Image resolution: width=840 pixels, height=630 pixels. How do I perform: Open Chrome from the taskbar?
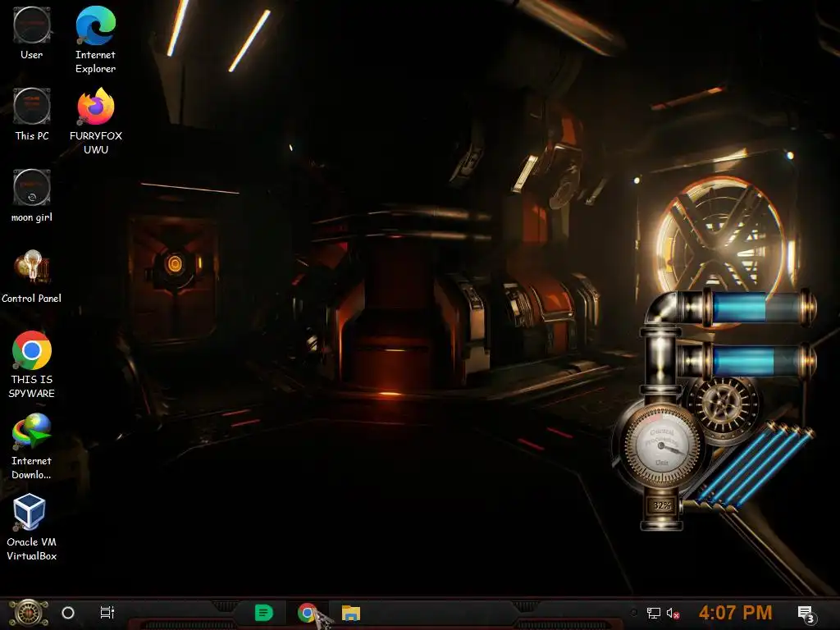pos(307,612)
